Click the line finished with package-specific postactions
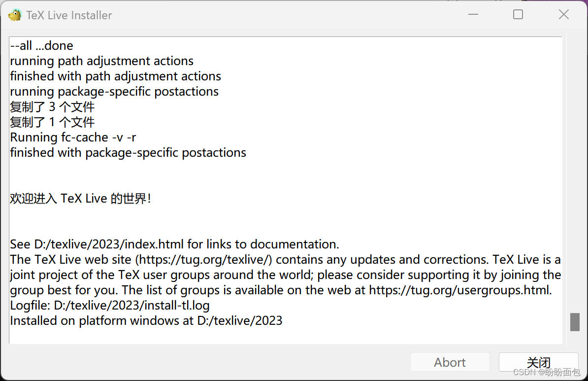This screenshot has height=381, width=588. (x=128, y=152)
